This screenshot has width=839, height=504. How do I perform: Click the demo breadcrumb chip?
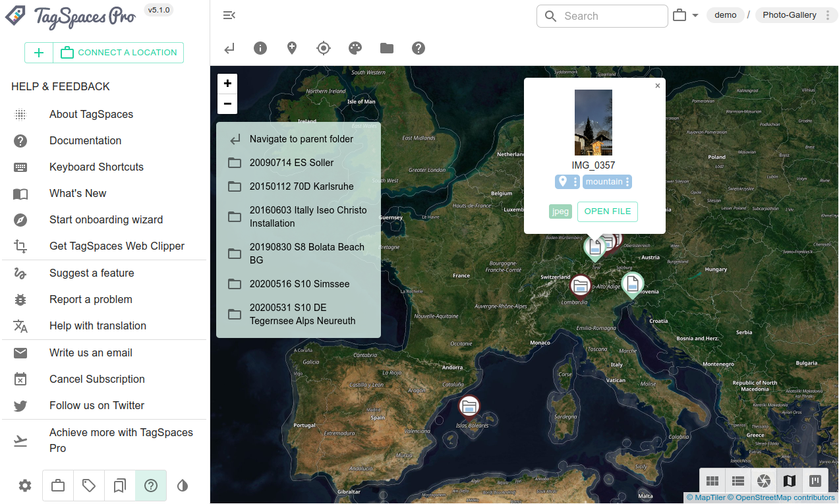tap(726, 15)
